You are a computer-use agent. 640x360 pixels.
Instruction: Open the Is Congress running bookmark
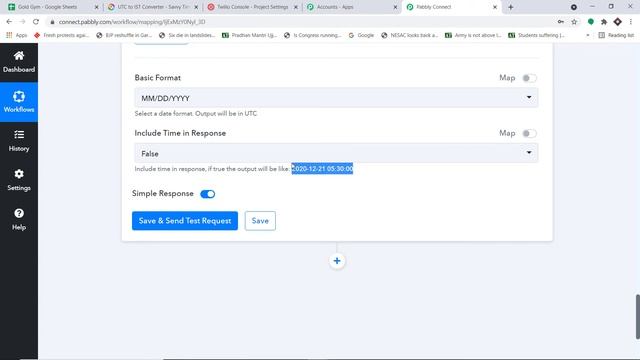(x=313, y=35)
